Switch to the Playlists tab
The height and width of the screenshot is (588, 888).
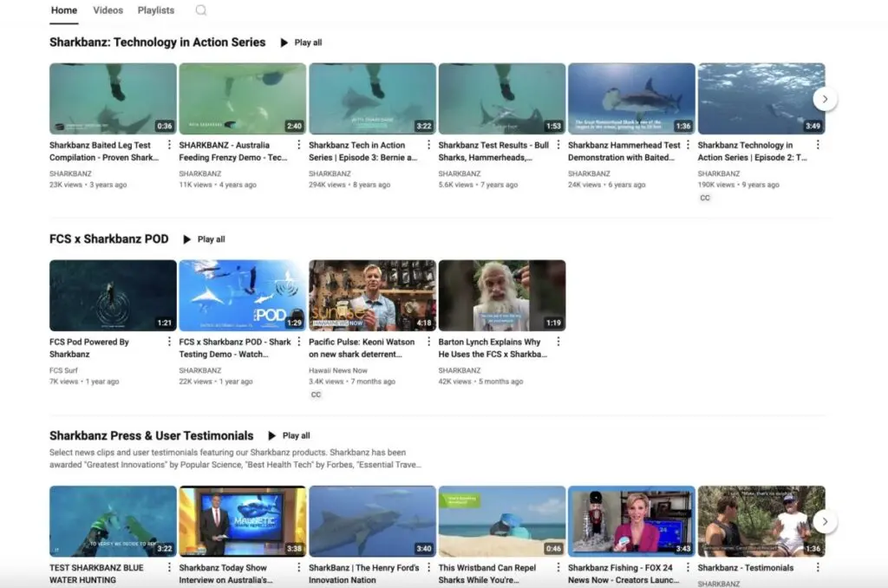click(x=156, y=10)
